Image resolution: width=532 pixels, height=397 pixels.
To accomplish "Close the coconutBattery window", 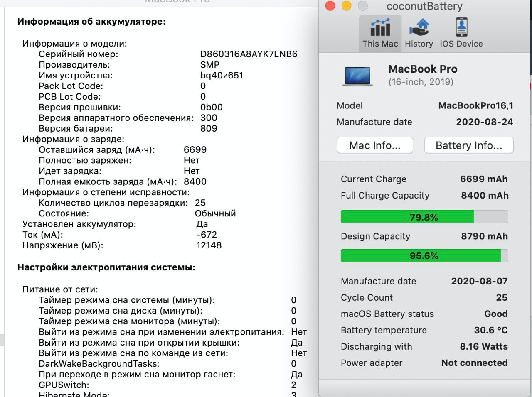I will (330, 6).
